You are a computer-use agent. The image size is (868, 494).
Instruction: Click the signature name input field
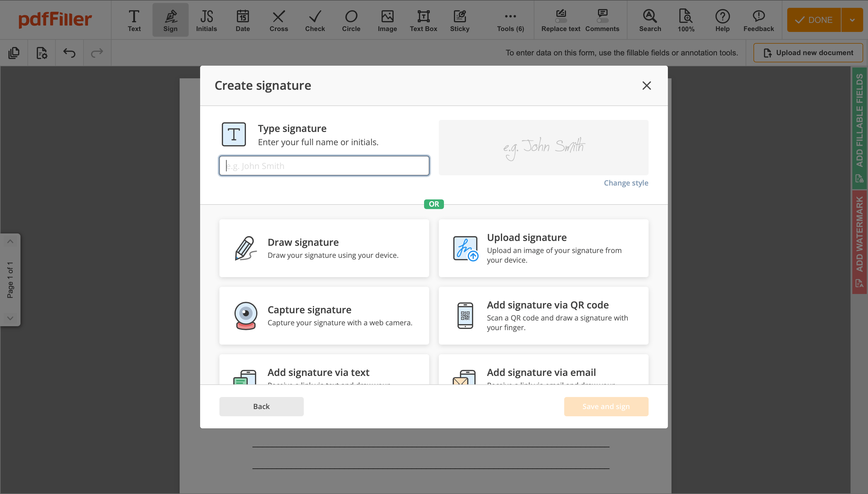click(x=324, y=166)
